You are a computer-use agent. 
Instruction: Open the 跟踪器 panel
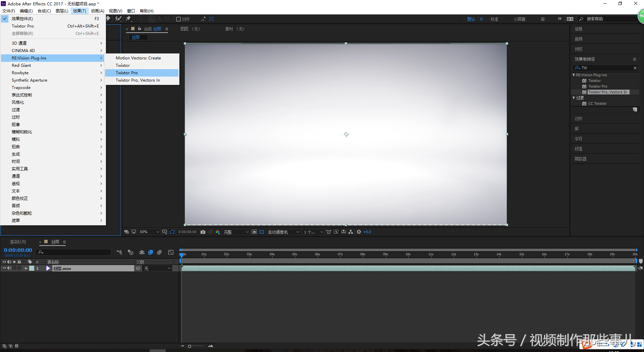tap(581, 159)
